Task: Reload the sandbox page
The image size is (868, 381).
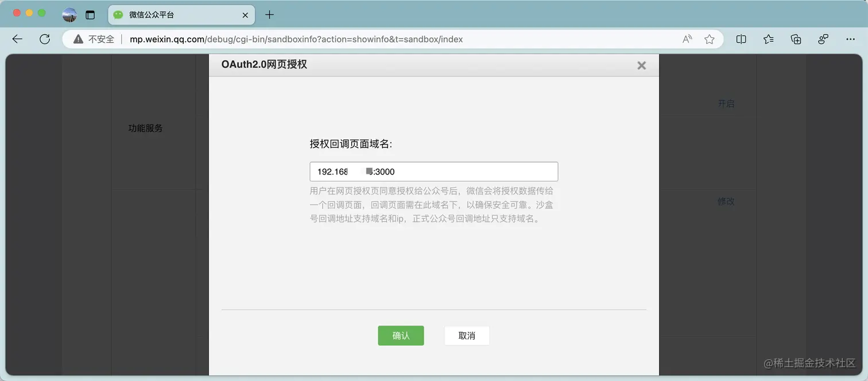Action: [45, 39]
